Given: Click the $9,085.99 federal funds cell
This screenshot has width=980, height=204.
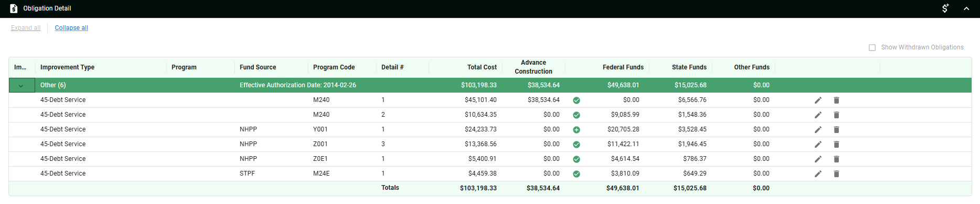Looking at the screenshot, I should tap(625, 115).
